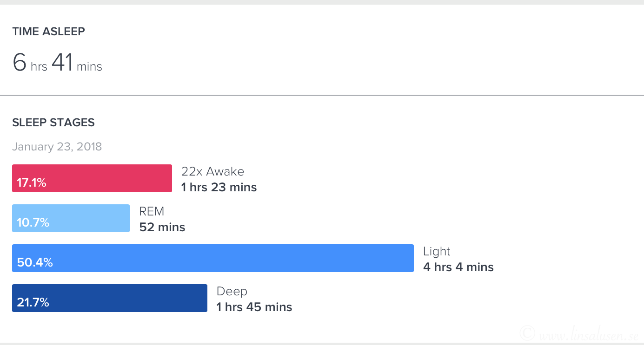Select the REM stage label
This screenshot has width=644, height=345.
tap(152, 211)
